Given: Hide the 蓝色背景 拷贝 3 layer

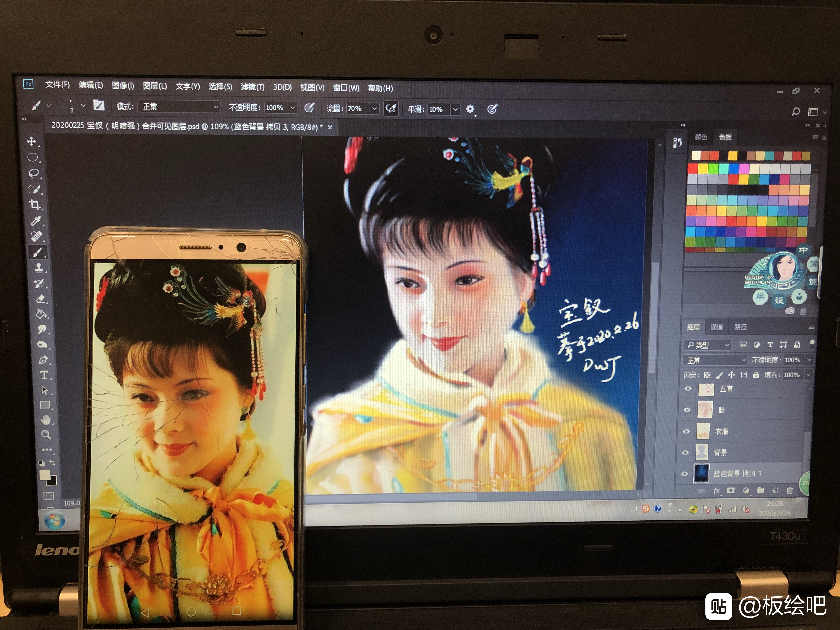Looking at the screenshot, I should click(x=685, y=474).
